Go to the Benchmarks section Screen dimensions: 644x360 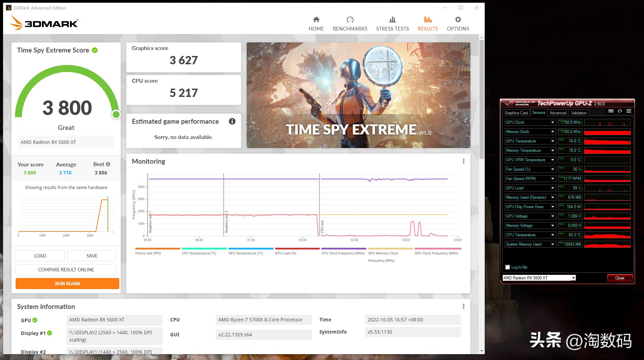point(350,24)
